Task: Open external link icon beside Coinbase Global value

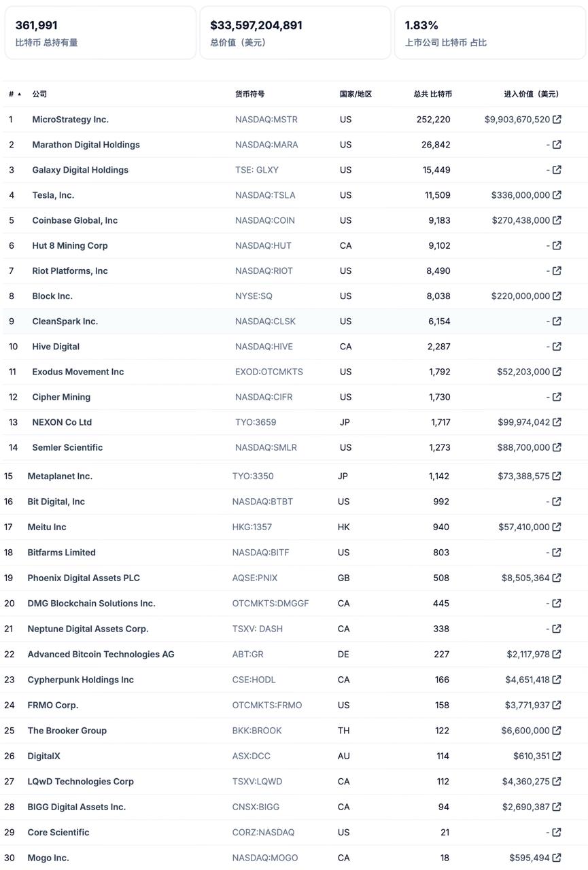Action: click(x=557, y=220)
